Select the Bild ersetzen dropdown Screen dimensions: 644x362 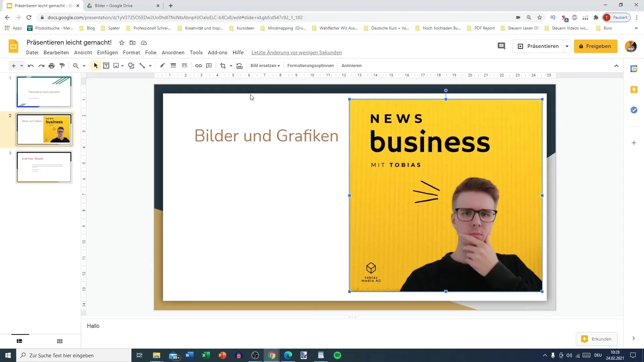click(265, 65)
